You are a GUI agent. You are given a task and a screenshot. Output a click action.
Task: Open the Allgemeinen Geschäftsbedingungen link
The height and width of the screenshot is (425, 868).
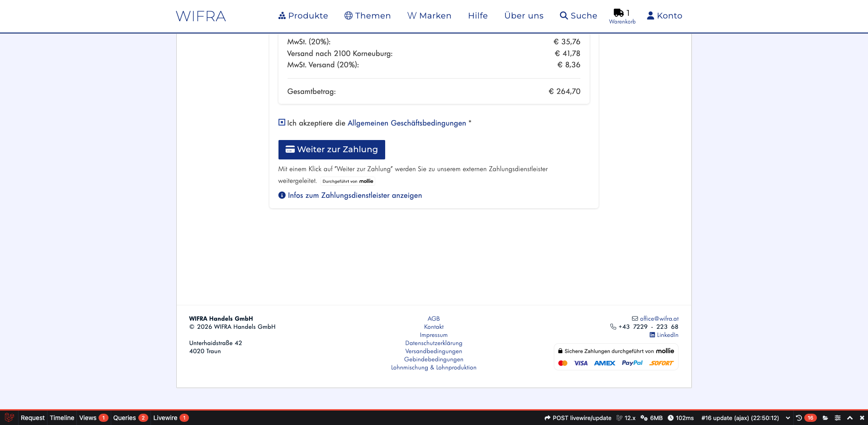[406, 123]
